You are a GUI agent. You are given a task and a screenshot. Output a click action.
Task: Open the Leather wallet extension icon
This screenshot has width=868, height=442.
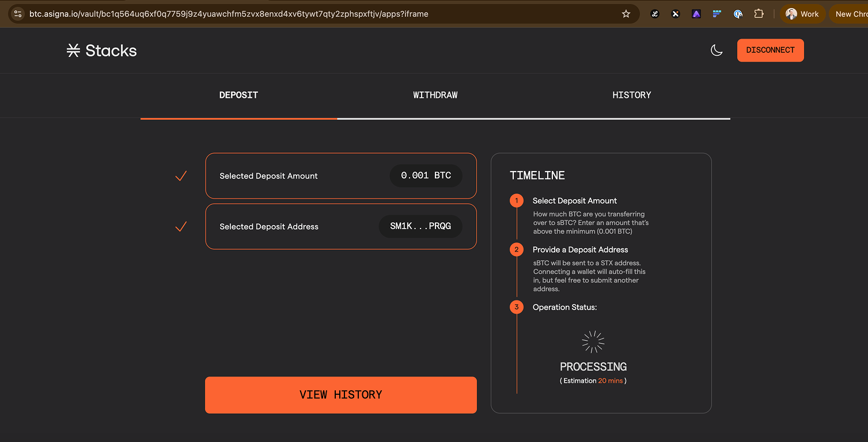coord(655,14)
